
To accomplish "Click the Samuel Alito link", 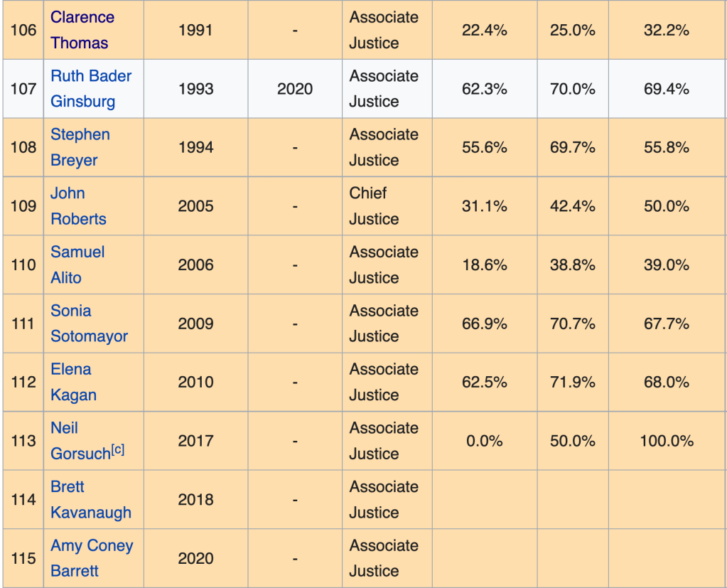I will [77, 264].
